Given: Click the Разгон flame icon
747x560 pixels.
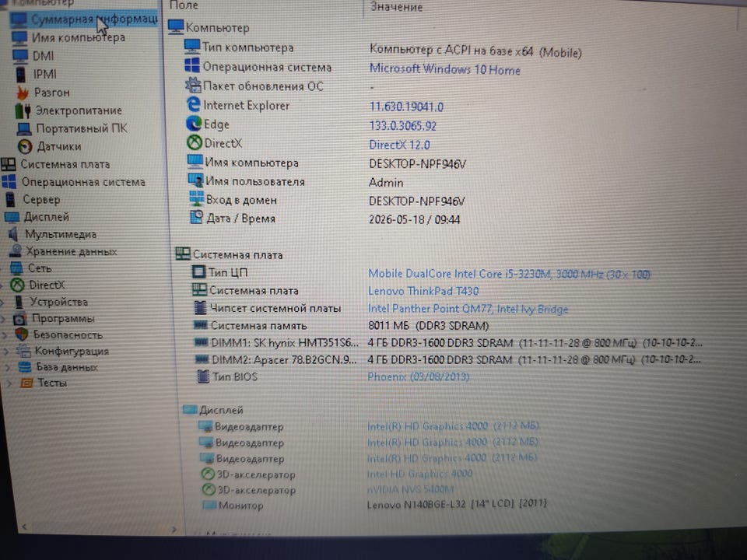Looking at the screenshot, I should coord(22,92).
